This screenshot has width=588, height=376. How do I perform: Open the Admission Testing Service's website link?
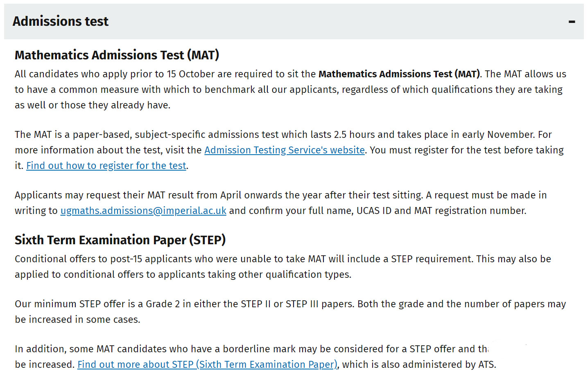(285, 150)
